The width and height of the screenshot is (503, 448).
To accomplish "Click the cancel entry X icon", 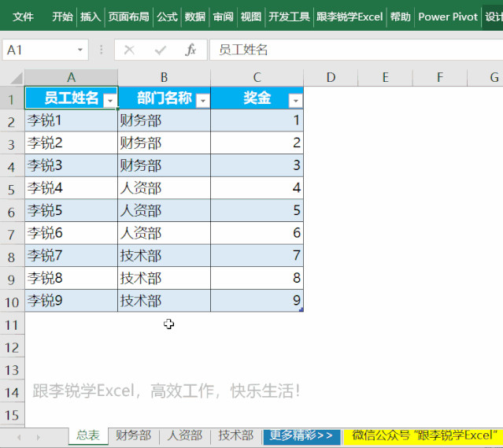I will pyautogui.click(x=129, y=50).
